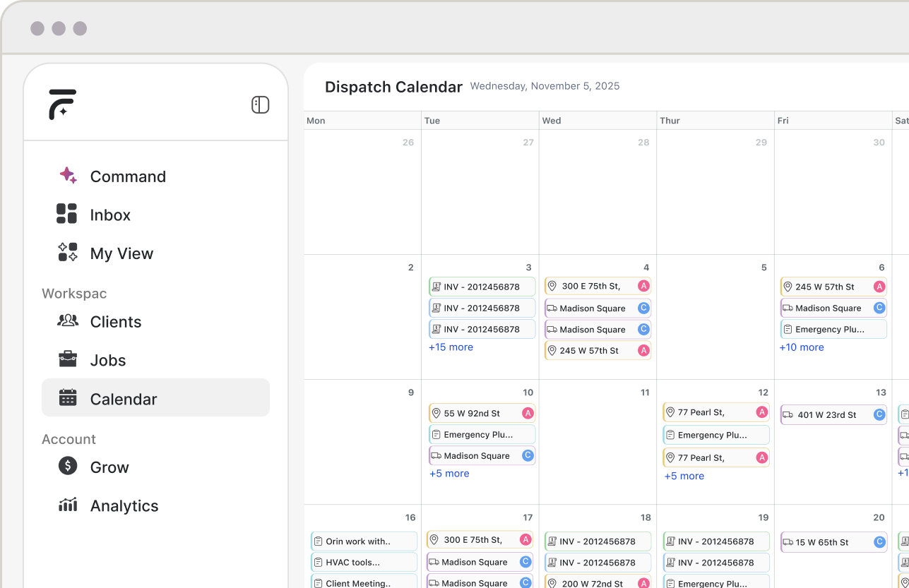Expand "+10 more" events on Friday the 6th
Screen dimensions: 909x588
[x=801, y=347]
